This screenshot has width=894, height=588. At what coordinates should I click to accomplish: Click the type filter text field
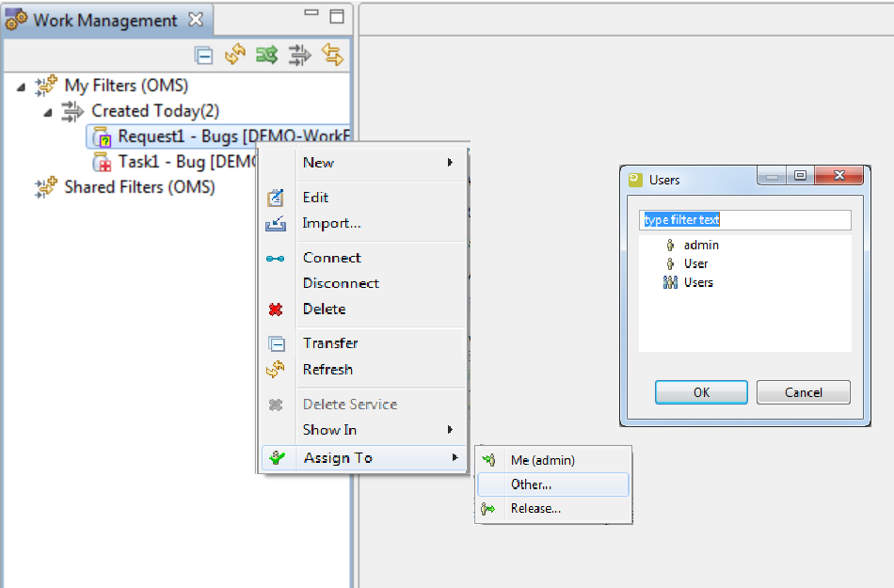(744, 219)
